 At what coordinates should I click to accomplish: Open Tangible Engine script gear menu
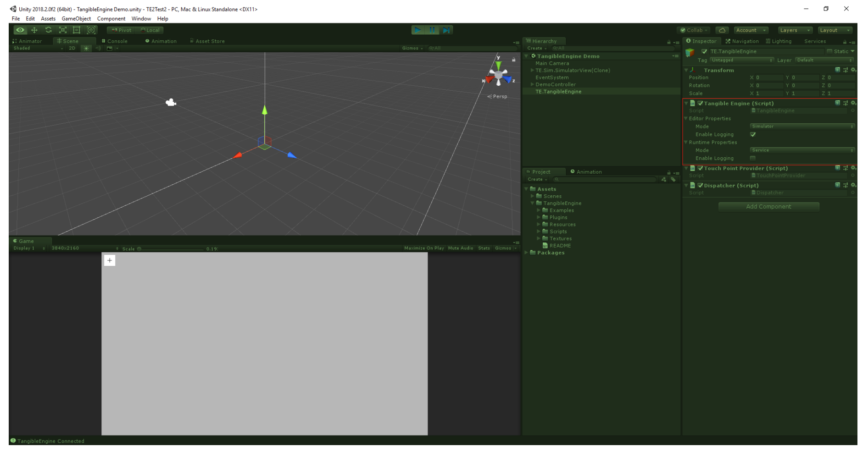853,103
